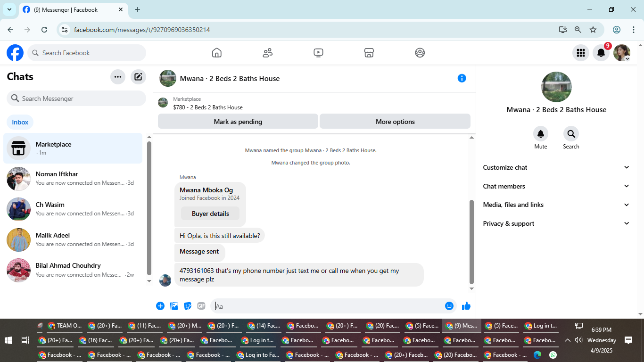Switch to the Messenger | Facebook browser tab
This screenshot has width=644, height=362.
pyautogui.click(x=73, y=9)
